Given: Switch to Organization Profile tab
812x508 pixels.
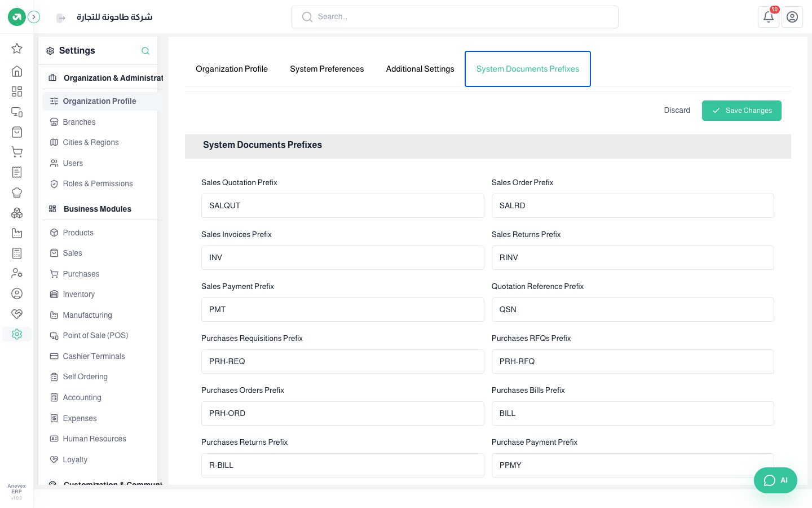Looking at the screenshot, I should pyautogui.click(x=232, y=69).
